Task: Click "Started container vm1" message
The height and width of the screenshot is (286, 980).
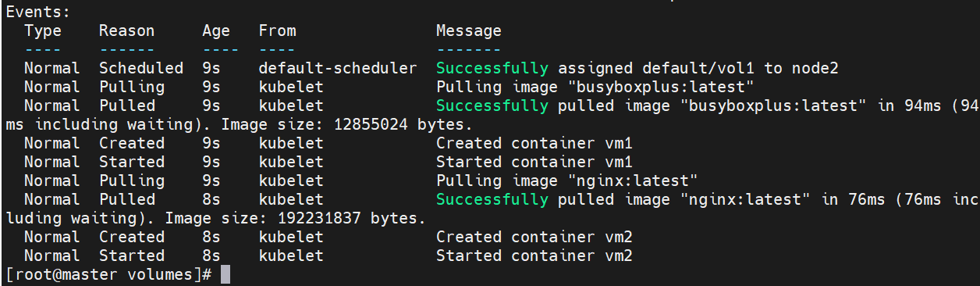Action: [534, 163]
